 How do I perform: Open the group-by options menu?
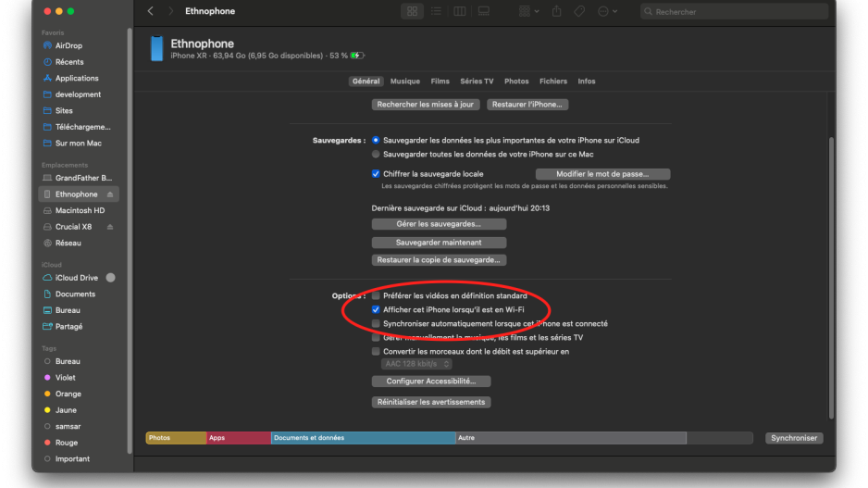tap(528, 12)
